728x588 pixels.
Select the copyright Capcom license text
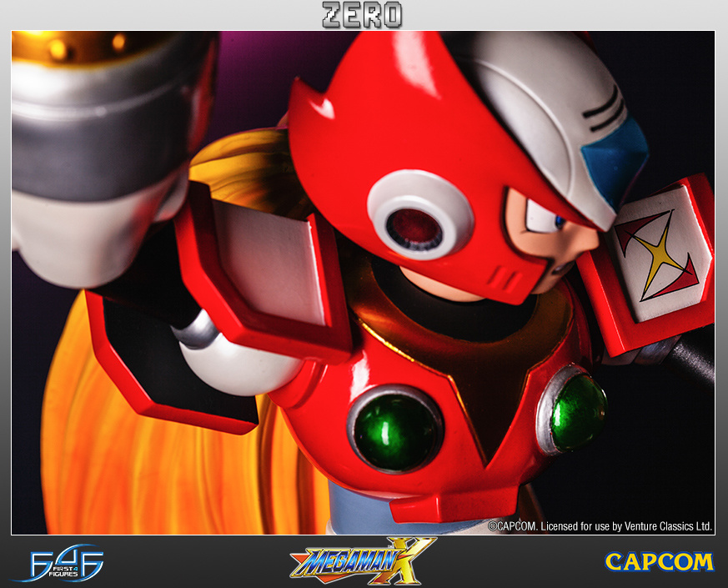[600, 525]
